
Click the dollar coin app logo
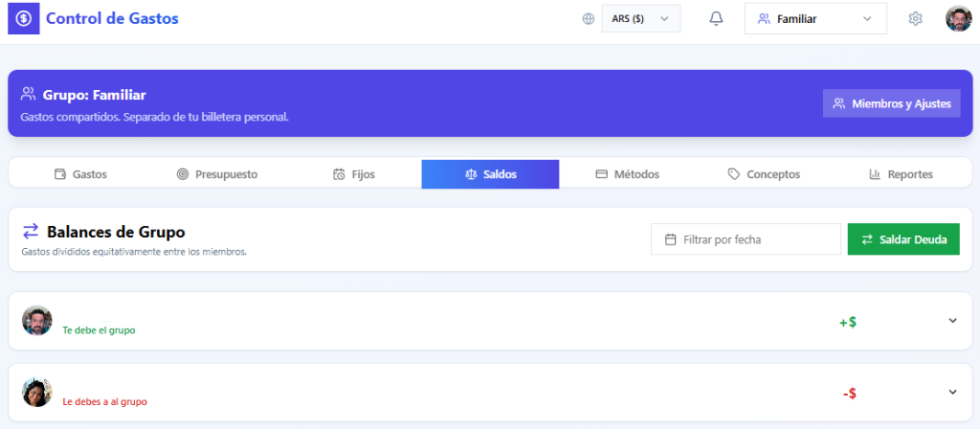[x=24, y=18]
